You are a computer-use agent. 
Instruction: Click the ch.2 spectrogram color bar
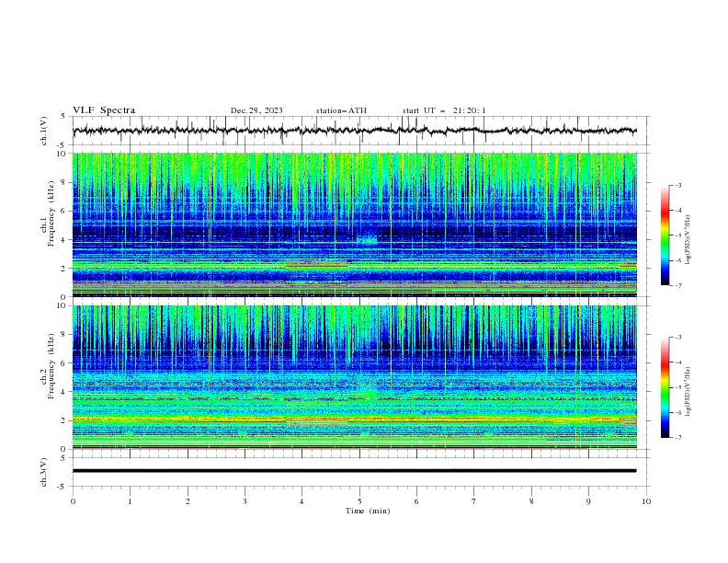point(665,387)
